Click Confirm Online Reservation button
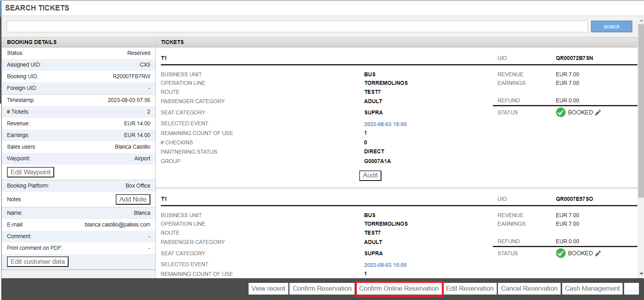The width and height of the screenshot is (644, 300). point(399,289)
